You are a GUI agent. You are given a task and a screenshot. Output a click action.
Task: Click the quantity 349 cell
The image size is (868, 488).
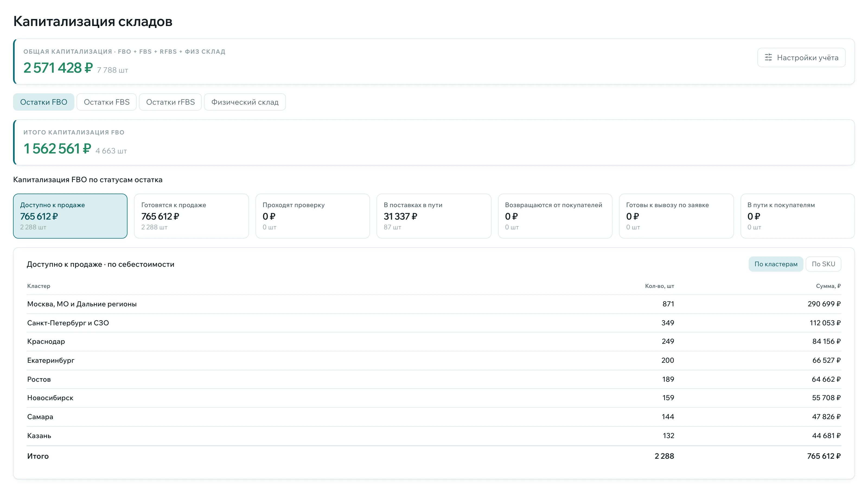[x=668, y=323]
